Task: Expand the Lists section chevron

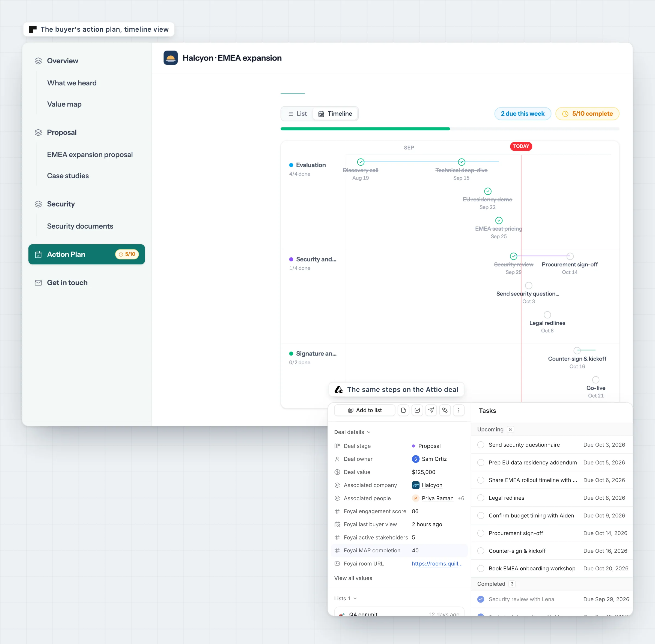Action: [355, 599]
